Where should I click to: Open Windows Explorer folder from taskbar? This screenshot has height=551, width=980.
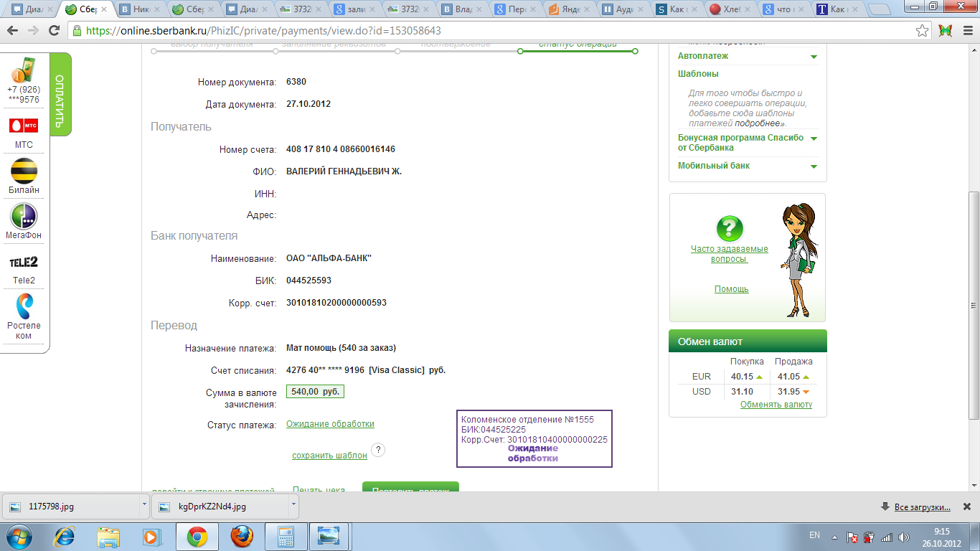pyautogui.click(x=108, y=536)
